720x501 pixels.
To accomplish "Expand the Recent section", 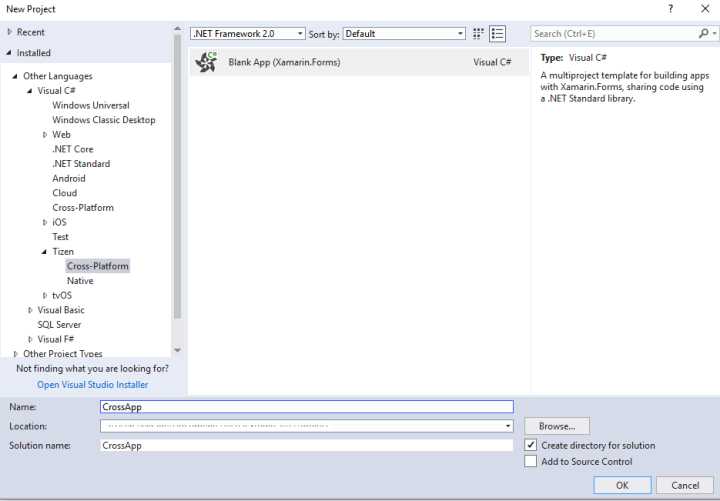I will 10,32.
